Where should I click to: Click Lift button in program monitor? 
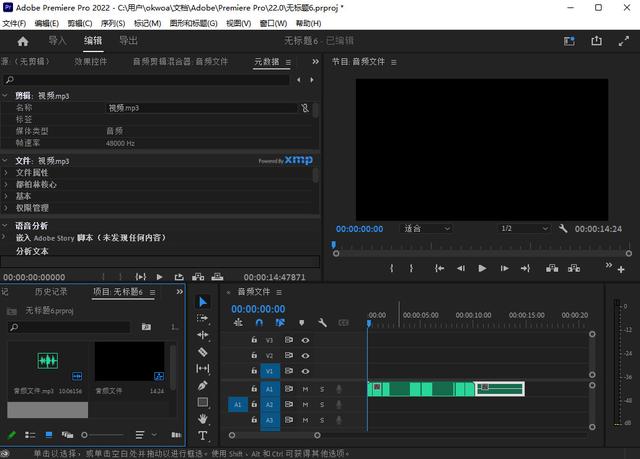(552, 268)
